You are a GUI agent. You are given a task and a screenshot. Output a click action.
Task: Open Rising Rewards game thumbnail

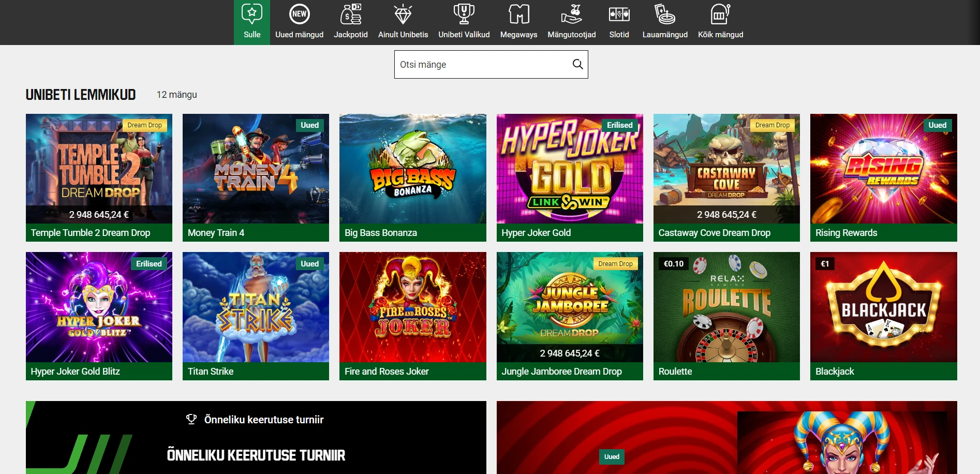point(884,169)
